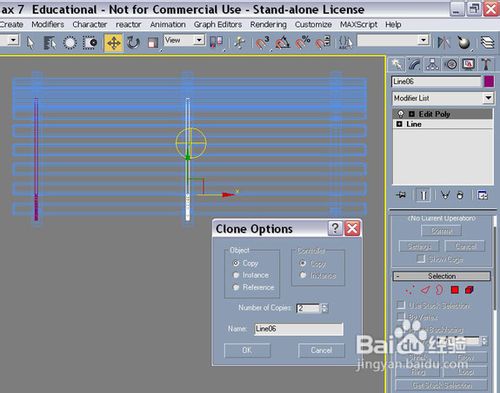This screenshot has width=500, height=393.
Task: Toggle the 3D Snaps magnet icon
Action: pyautogui.click(x=262, y=43)
